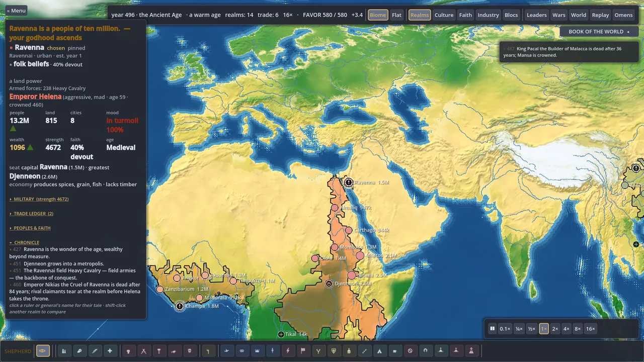Collapse the CHRONICLE section
Viewport: 644px width, 362px height.
point(24,243)
